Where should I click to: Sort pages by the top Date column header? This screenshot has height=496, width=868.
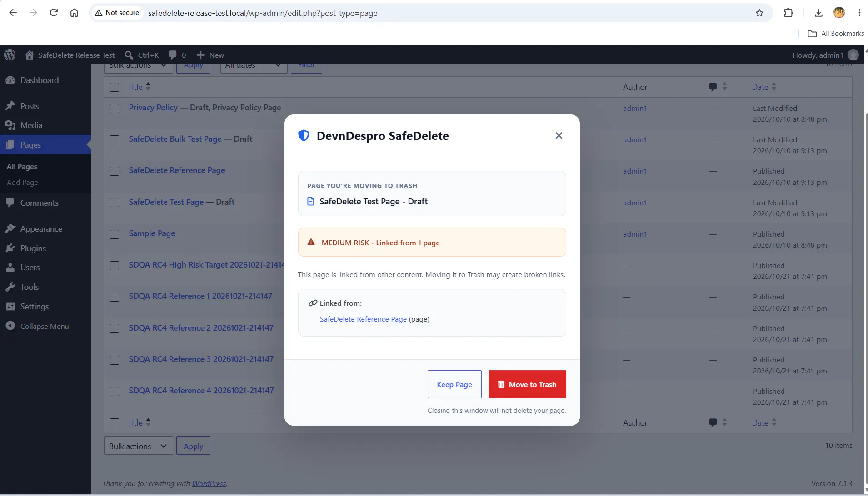[x=764, y=87]
